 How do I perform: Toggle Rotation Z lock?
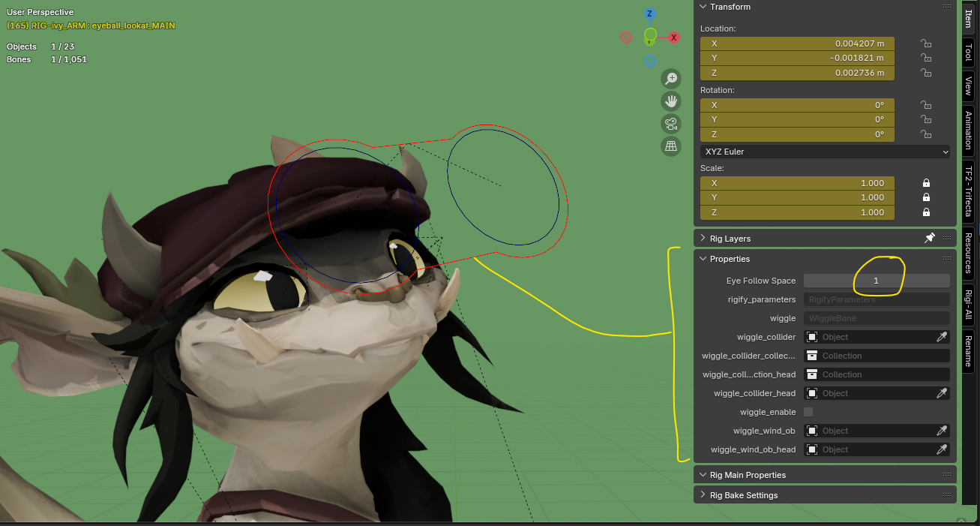point(926,134)
